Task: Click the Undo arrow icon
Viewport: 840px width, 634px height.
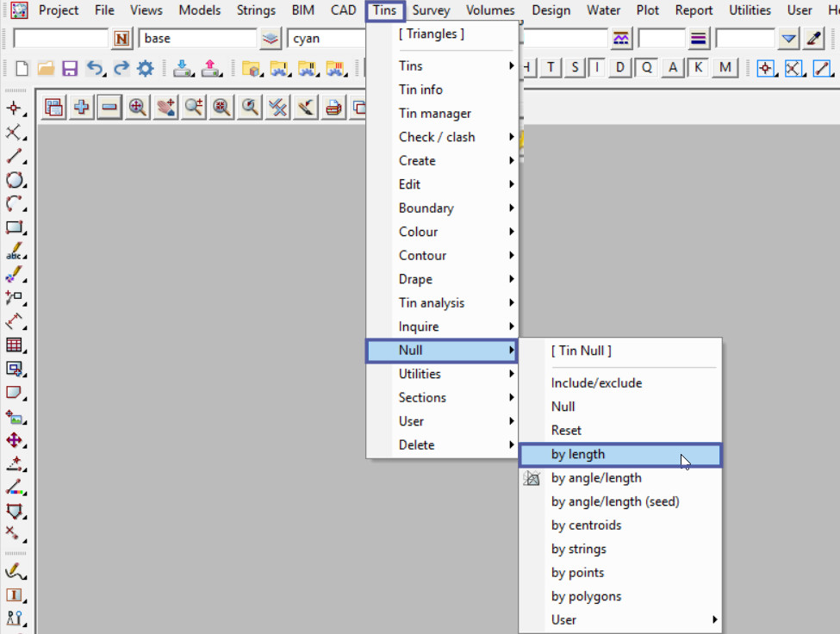Action: 95,69
